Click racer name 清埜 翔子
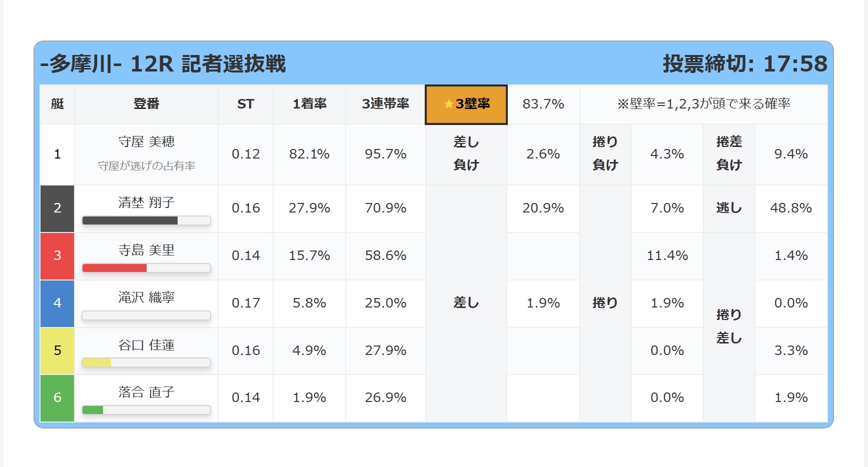 [x=147, y=202]
